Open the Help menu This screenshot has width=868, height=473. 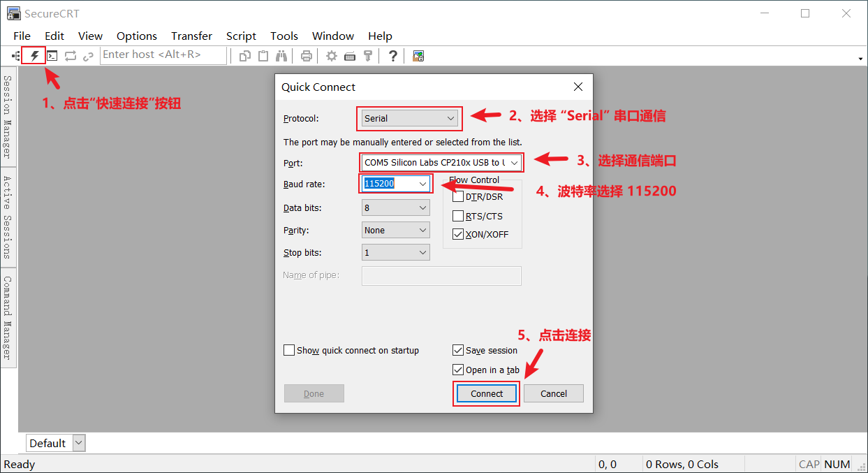click(x=380, y=36)
